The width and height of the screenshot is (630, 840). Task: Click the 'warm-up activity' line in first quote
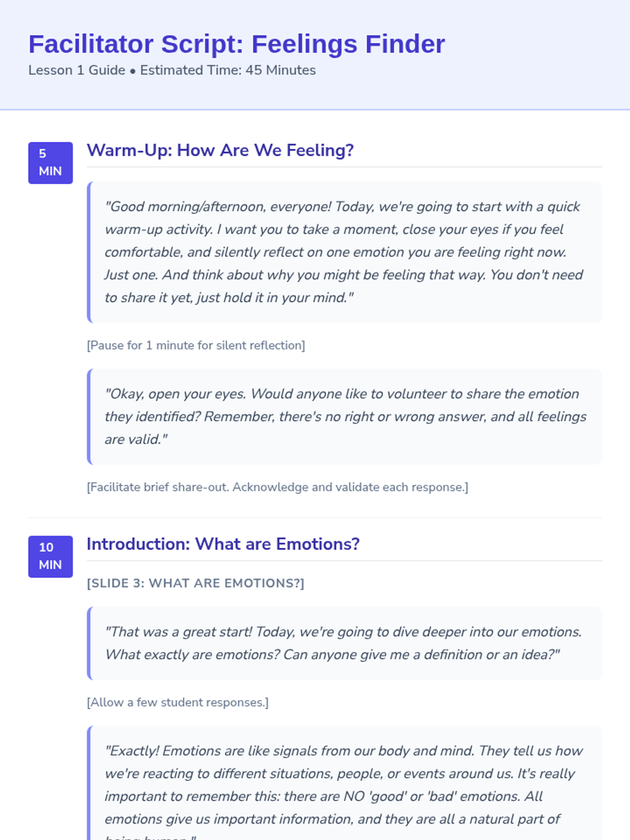(334, 229)
